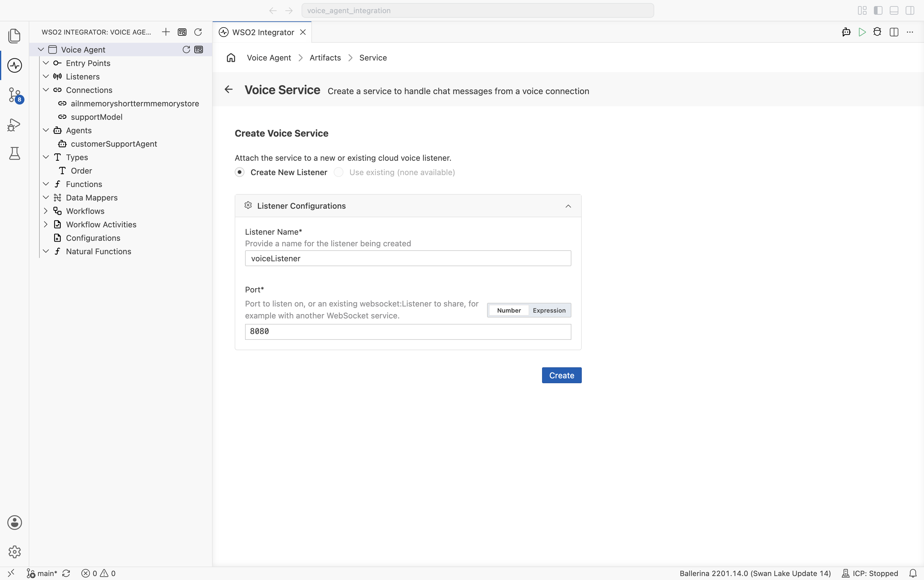Click the home icon in breadcrumb
This screenshot has width=924, height=580.
[231, 57]
